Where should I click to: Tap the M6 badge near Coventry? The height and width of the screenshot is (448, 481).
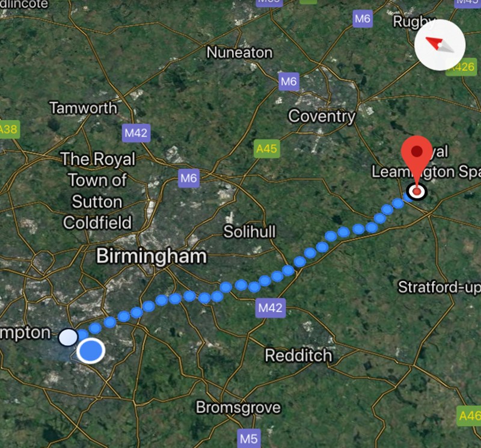tap(289, 82)
